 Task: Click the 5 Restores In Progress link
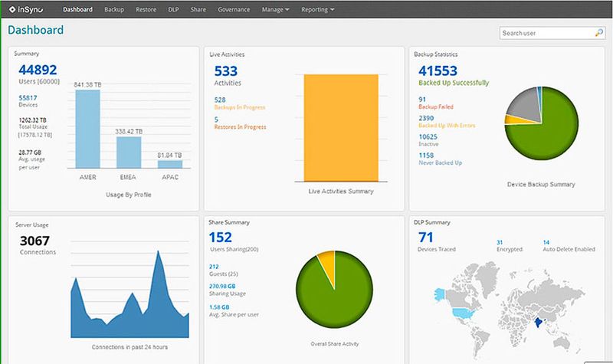pos(216,120)
